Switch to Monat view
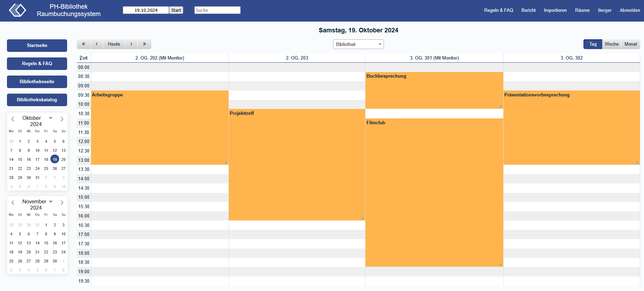This screenshot has height=291, width=644. (630, 44)
